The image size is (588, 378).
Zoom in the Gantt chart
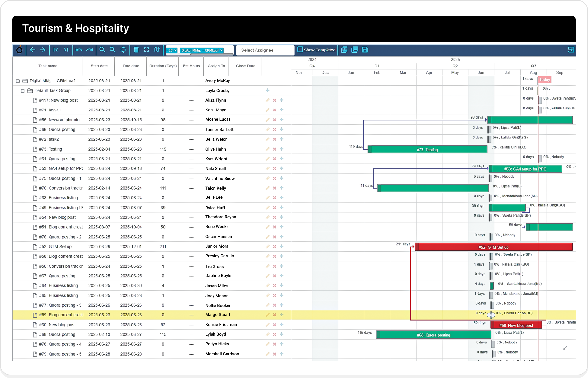click(113, 50)
